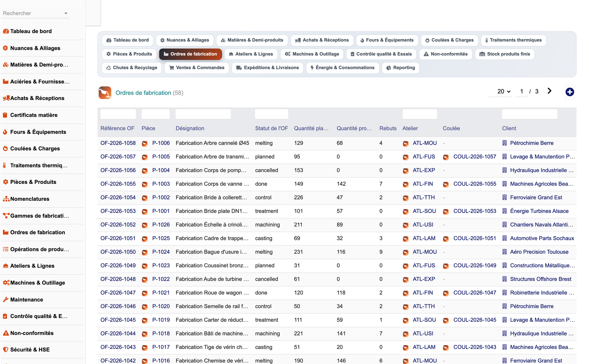Sort by Atelier column header
Image resolution: width=589 pixels, height=364 pixels.
[410, 128]
